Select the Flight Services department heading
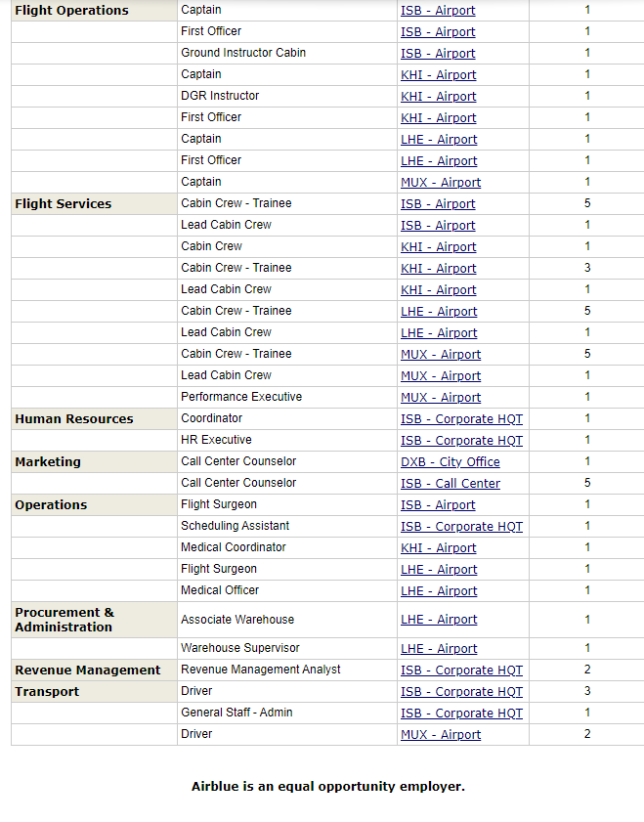This screenshot has width=644, height=822. coord(63,204)
